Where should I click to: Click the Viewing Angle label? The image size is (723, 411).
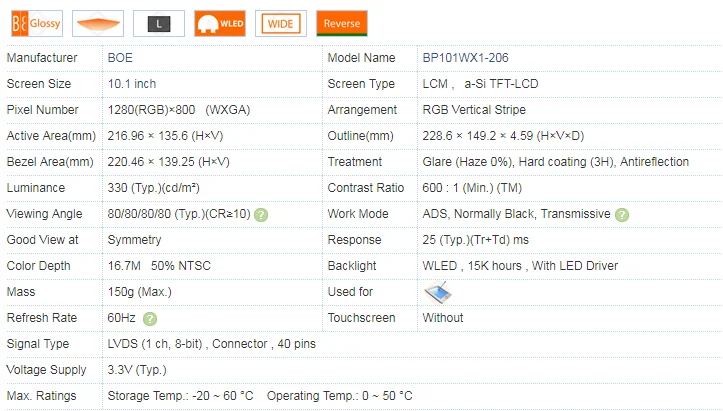pyautogui.click(x=44, y=214)
